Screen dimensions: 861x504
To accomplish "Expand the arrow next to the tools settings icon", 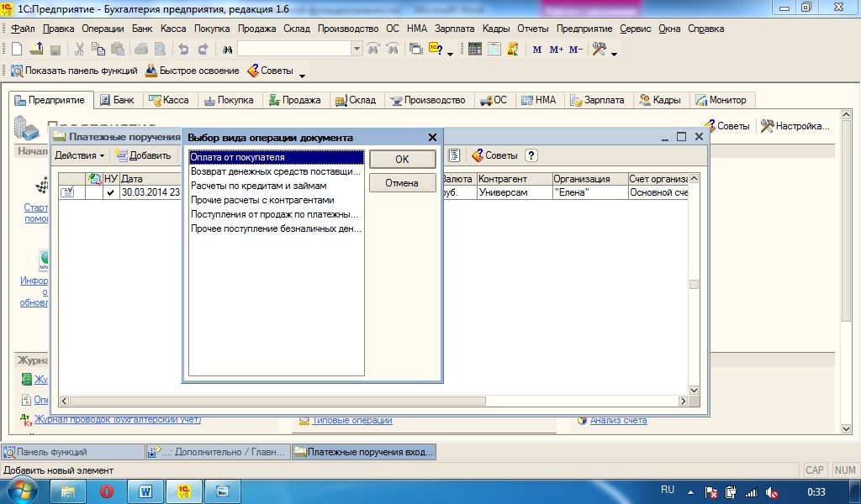I will click(615, 54).
